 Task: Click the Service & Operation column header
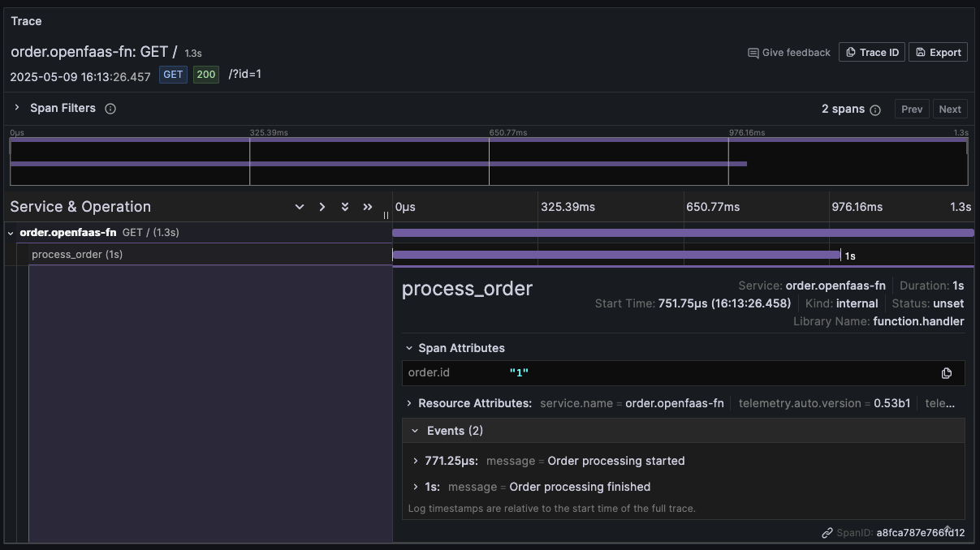click(x=80, y=207)
